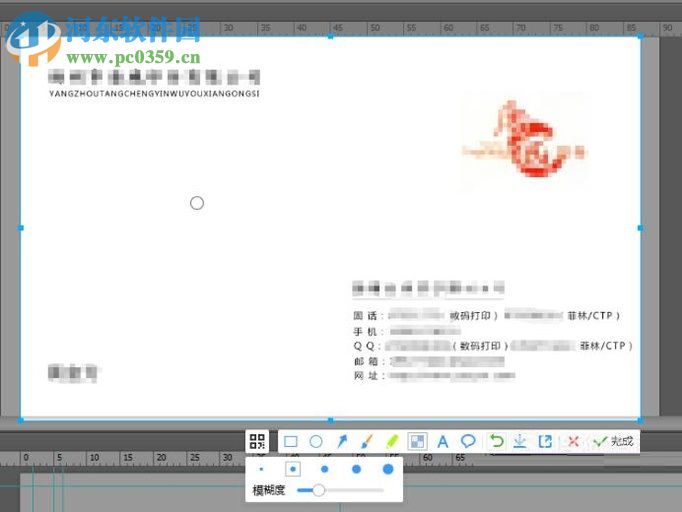Click the bottom-left selection corner handle
Viewport: 682px width, 512px height.
20,420
